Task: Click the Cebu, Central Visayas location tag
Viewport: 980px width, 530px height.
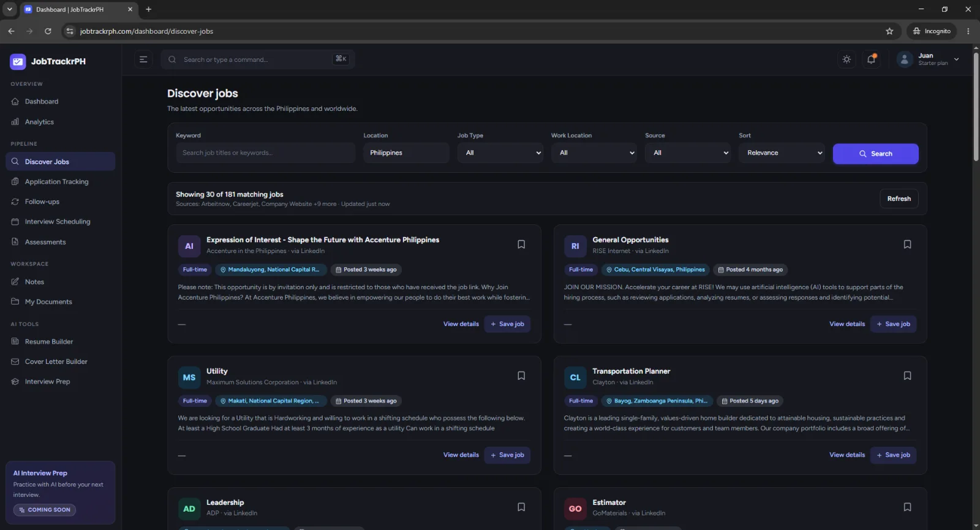Action: [655, 270]
